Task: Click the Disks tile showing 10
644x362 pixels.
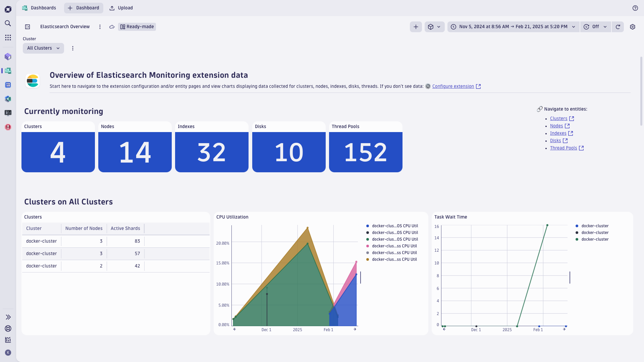Action: tap(289, 147)
